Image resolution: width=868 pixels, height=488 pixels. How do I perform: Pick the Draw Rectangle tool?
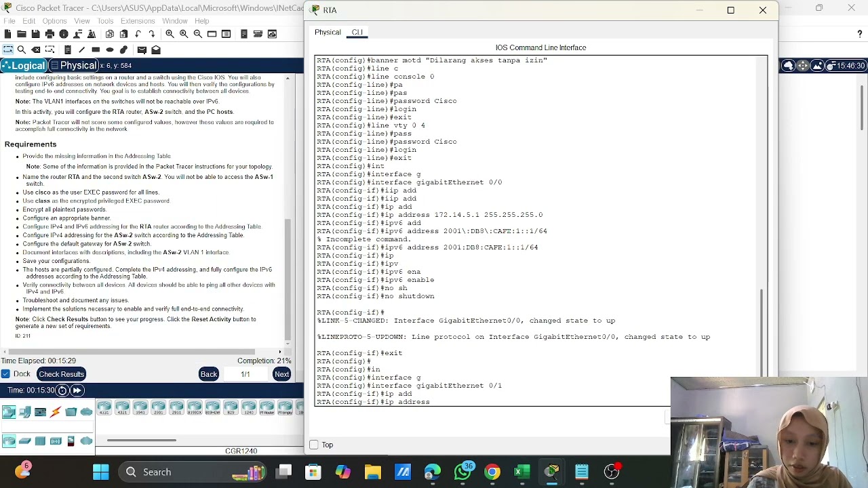[x=96, y=49]
